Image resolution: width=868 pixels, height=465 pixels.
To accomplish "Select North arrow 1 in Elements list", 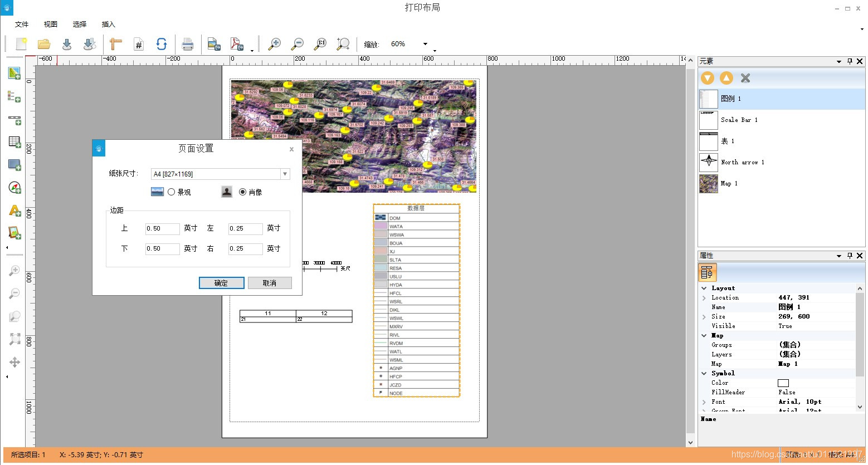I will coord(781,163).
